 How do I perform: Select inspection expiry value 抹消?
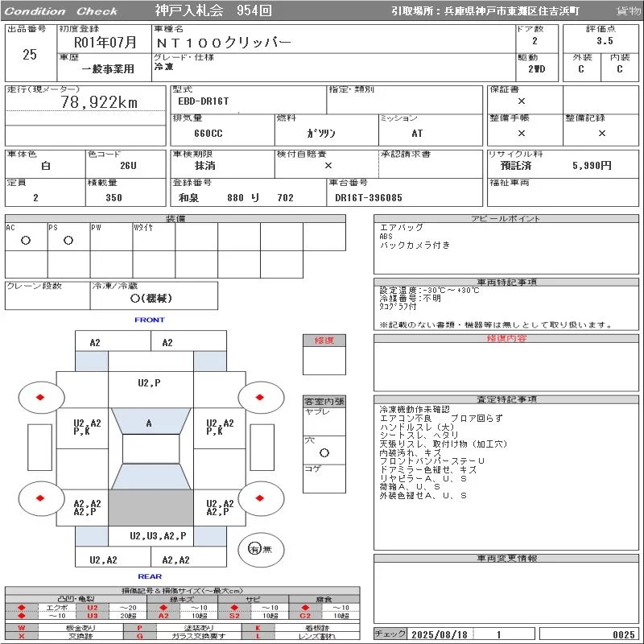point(205,166)
